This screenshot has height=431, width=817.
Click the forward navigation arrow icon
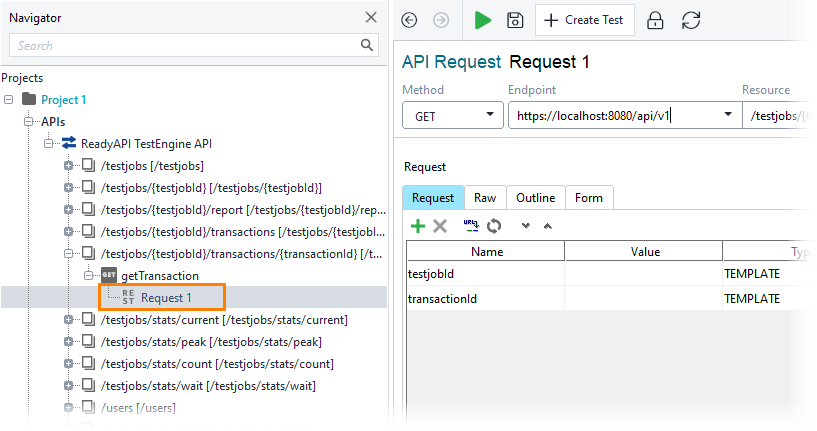point(441,20)
